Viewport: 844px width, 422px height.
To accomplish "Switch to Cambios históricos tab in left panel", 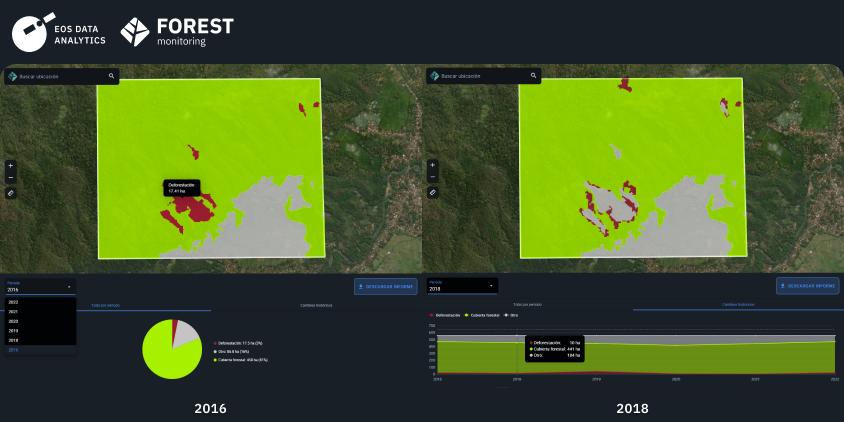I will 314,304.
